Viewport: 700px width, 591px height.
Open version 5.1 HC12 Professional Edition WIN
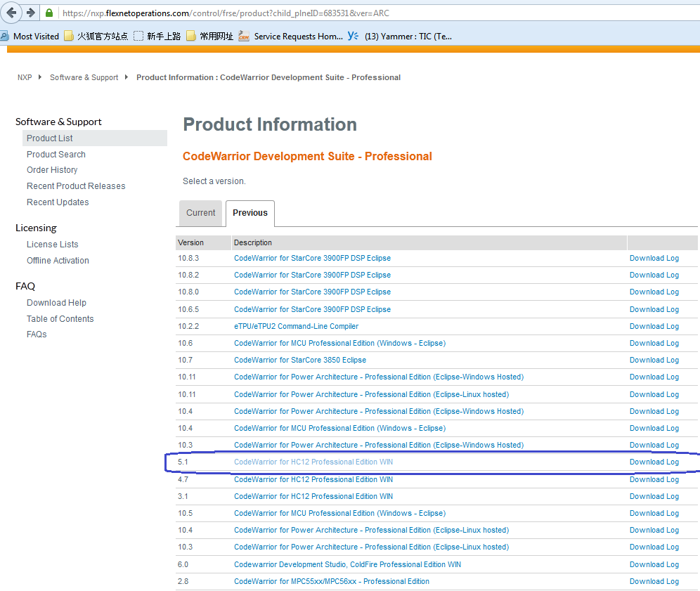pyautogui.click(x=313, y=462)
